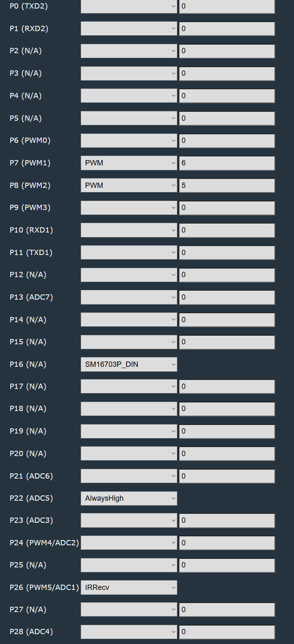Expand the P6 (PWM0) role dropdown

129,140
